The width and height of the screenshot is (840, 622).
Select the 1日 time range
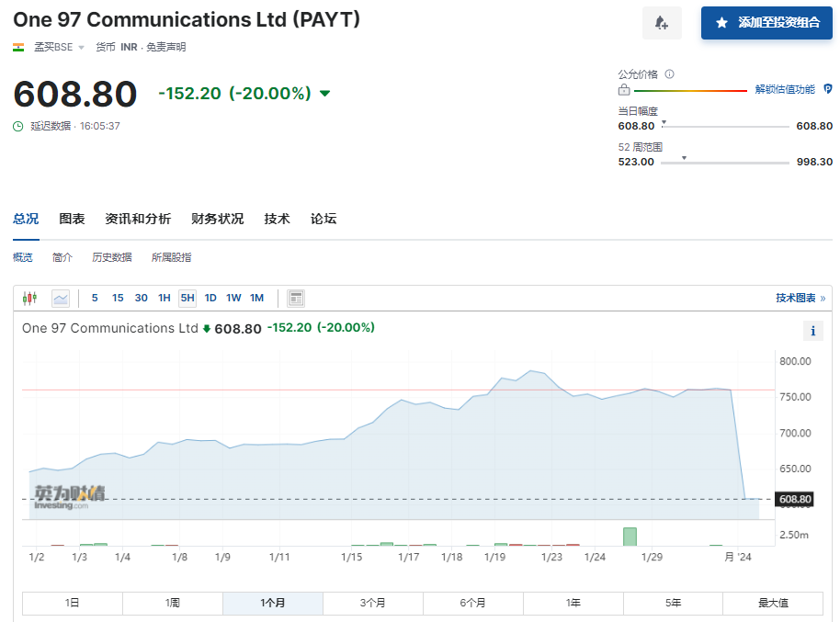tap(73, 604)
